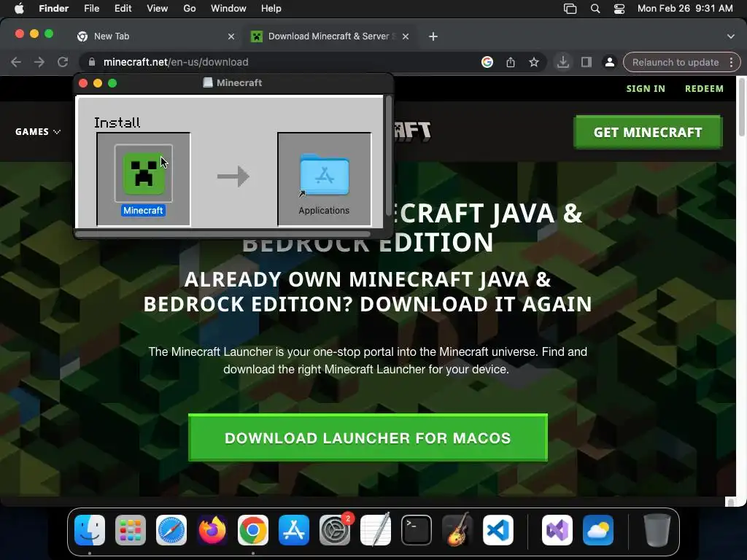Click SIGN IN link
The image size is (747, 560).
point(646,88)
